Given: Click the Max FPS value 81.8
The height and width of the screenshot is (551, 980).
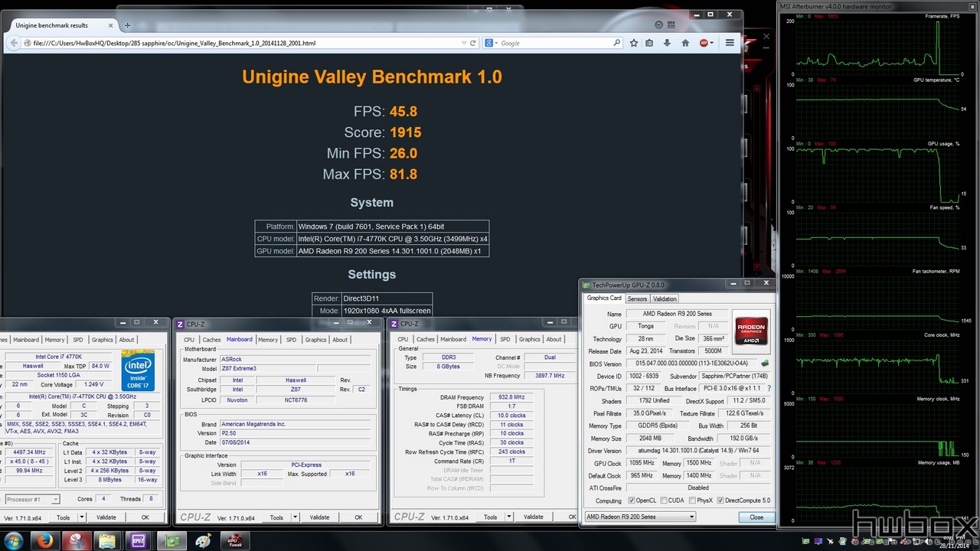Looking at the screenshot, I should coord(403,174).
